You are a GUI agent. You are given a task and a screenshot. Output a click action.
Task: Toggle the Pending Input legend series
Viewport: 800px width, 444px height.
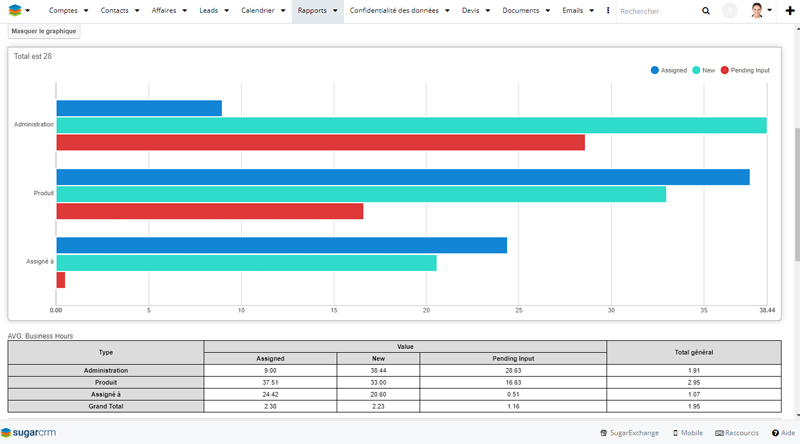[745, 70]
